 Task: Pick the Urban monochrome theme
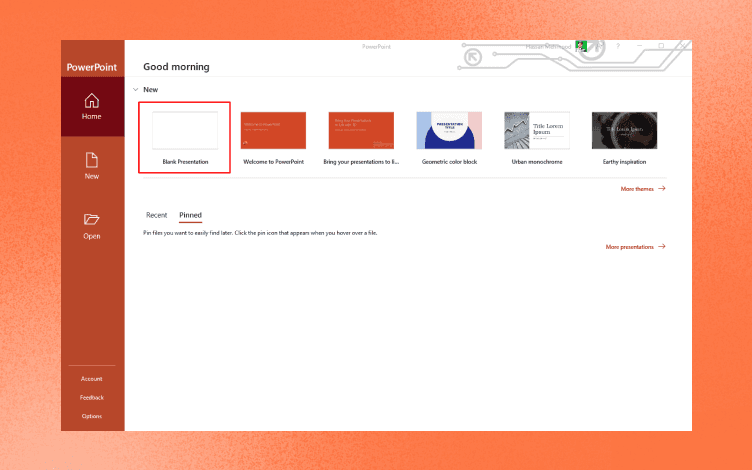pos(537,138)
